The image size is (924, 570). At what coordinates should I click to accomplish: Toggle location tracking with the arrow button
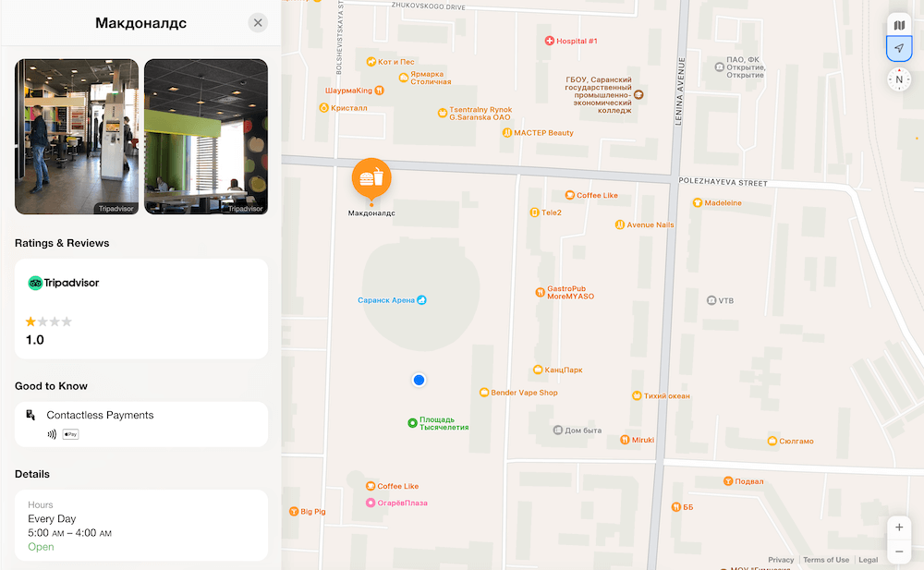(898, 48)
